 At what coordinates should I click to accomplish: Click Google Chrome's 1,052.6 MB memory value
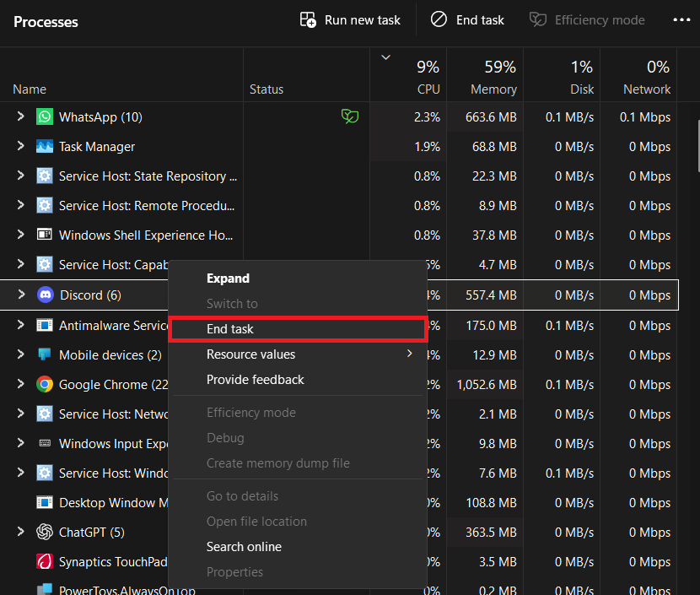(x=487, y=385)
